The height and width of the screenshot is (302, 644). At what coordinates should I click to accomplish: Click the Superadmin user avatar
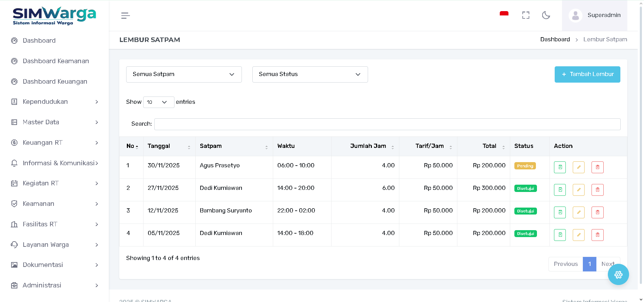[575, 15]
